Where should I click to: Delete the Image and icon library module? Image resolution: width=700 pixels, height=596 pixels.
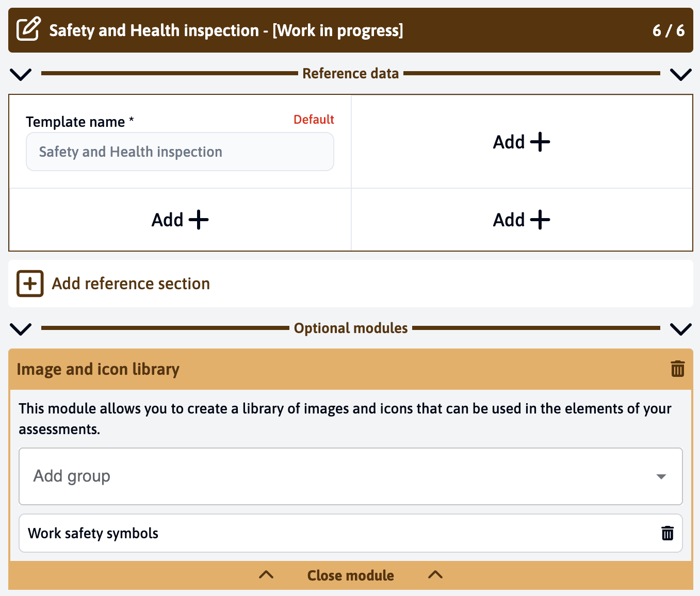point(677,369)
